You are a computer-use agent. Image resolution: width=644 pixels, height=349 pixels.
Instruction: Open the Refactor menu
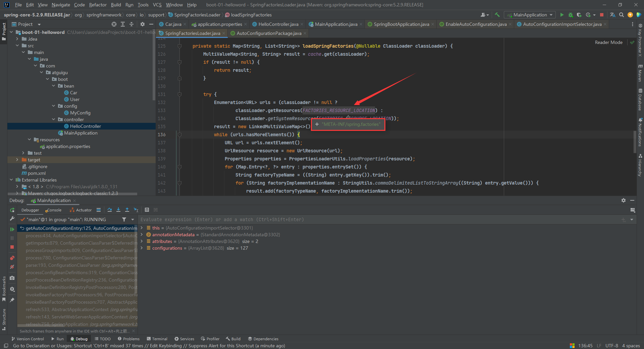coord(98,5)
